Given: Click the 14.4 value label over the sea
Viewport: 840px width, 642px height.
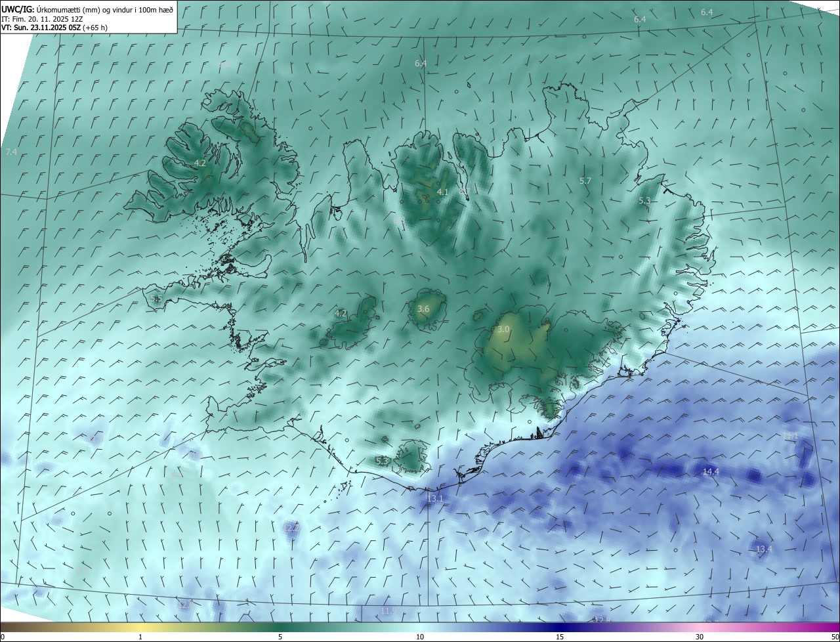Looking at the screenshot, I should tap(711, 472).
